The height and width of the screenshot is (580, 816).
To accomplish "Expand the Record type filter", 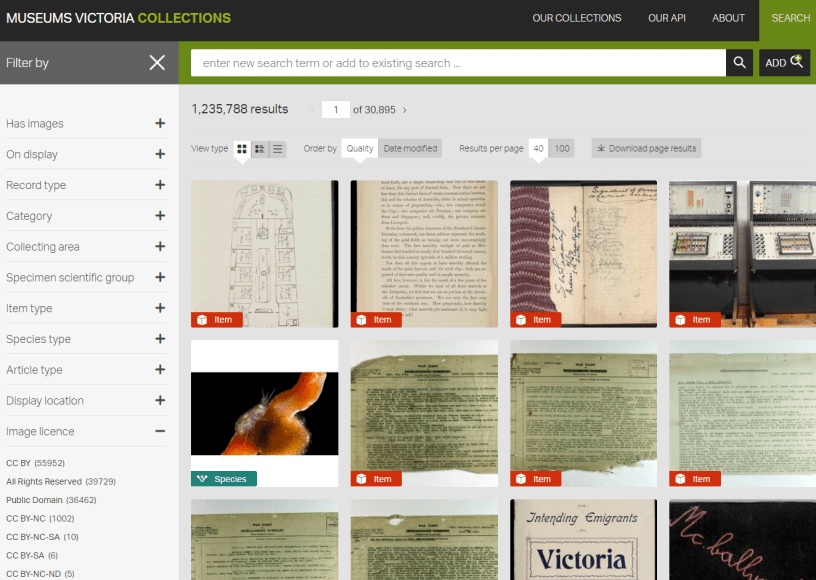I will pos(160,185).
